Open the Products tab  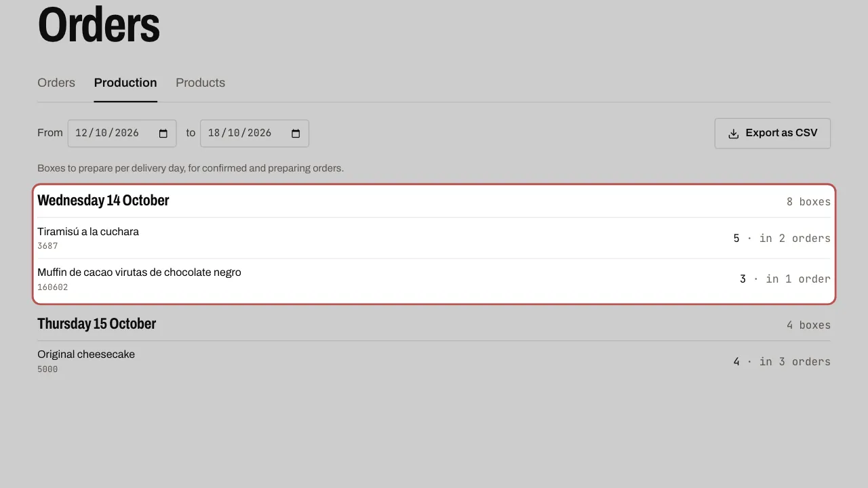pos(200,83)
